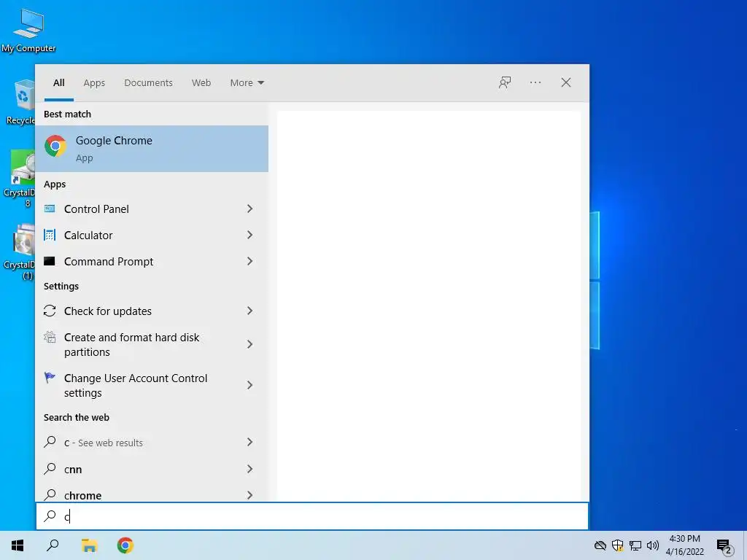Viewport: 747px width, 560px height.
Task: Switch to the Web tab
Action: coord(201,83)
